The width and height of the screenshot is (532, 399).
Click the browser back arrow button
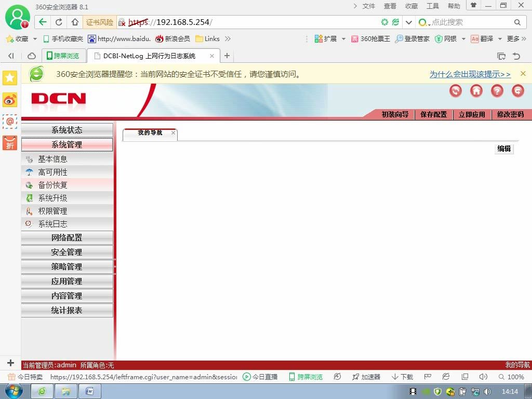[43, 22]
